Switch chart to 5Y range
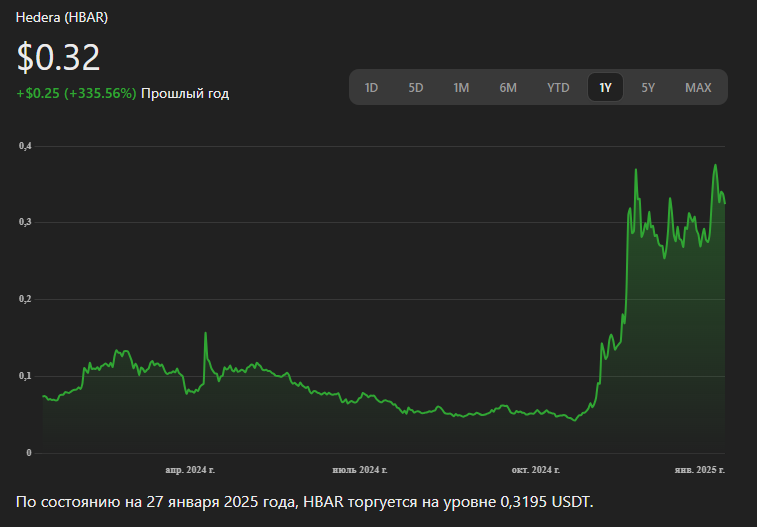The height and width of the screenshot is (527, 757). point(648,87)
